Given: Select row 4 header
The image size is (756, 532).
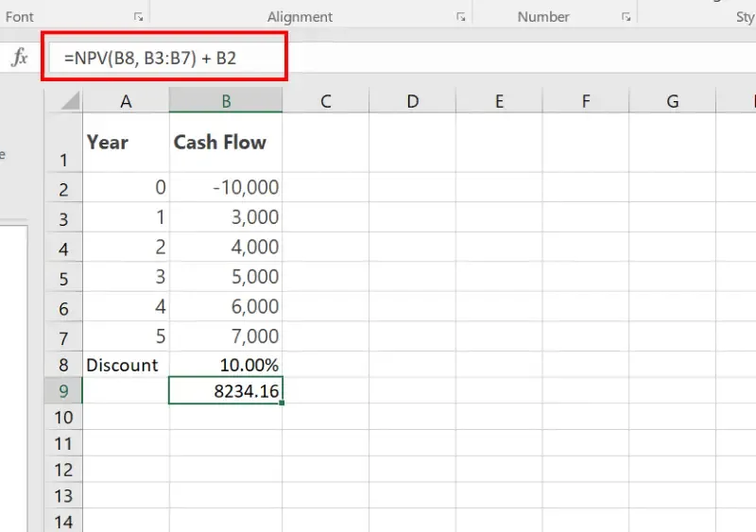Looking at the screenshot, I should click(63, 247).
